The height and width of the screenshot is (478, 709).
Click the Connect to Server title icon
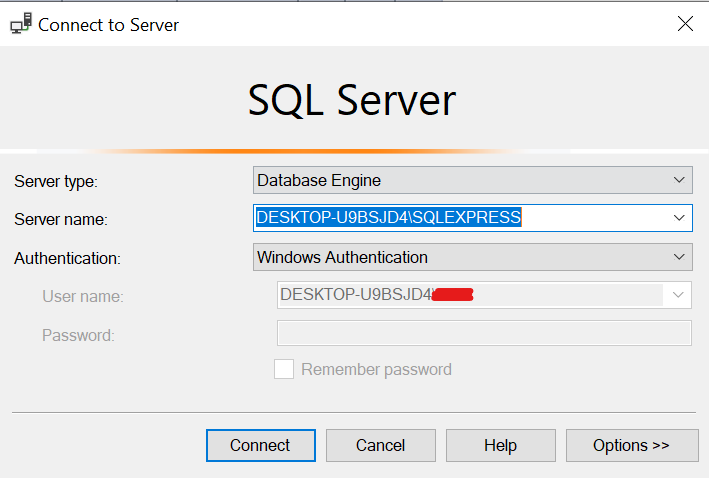(x=21, y=24)
